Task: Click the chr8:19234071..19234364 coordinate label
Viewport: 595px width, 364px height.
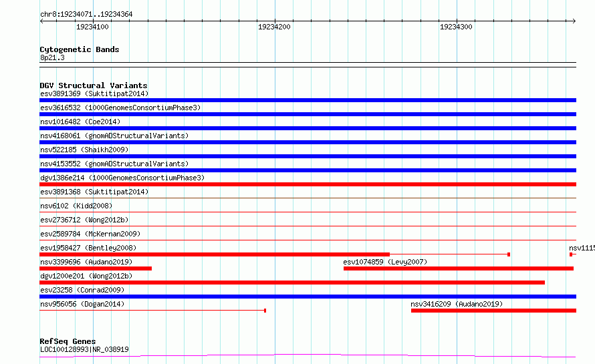Action: (86, 14)
